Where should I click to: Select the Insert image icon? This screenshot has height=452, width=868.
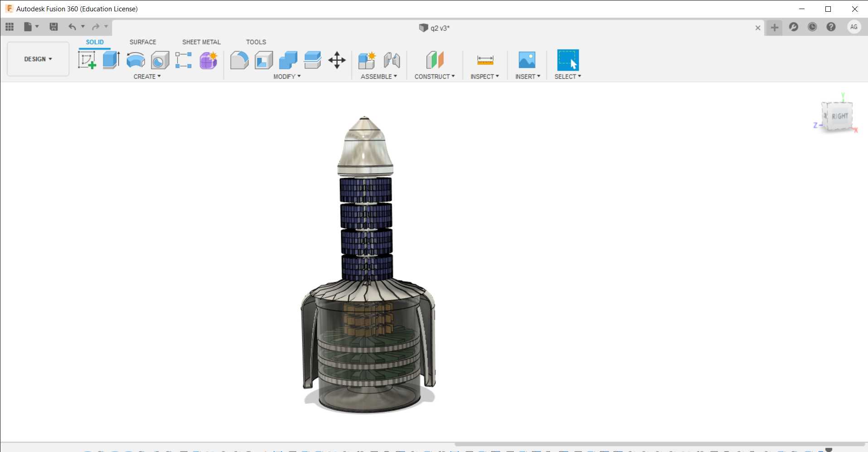click(x=527, y=60)
